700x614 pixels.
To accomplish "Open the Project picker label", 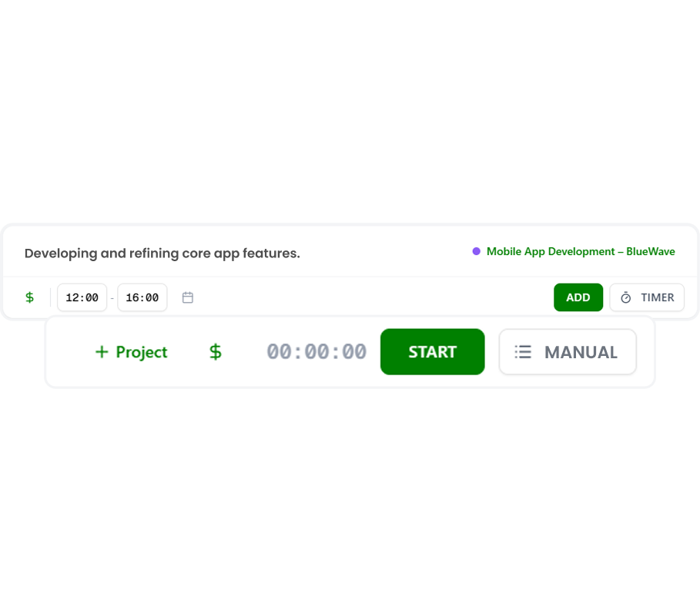I will tap(141, 352).
